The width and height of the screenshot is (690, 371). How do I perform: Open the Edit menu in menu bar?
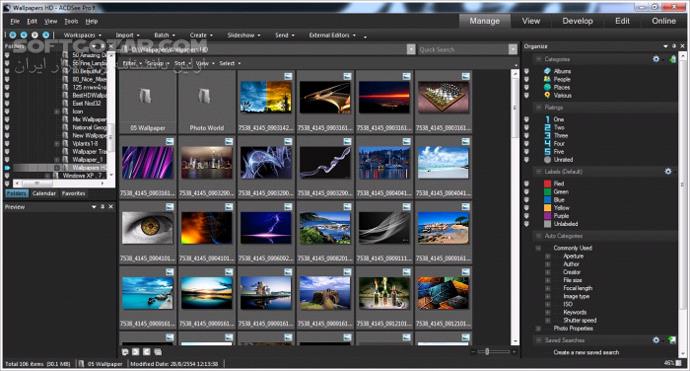coord(32,21)
